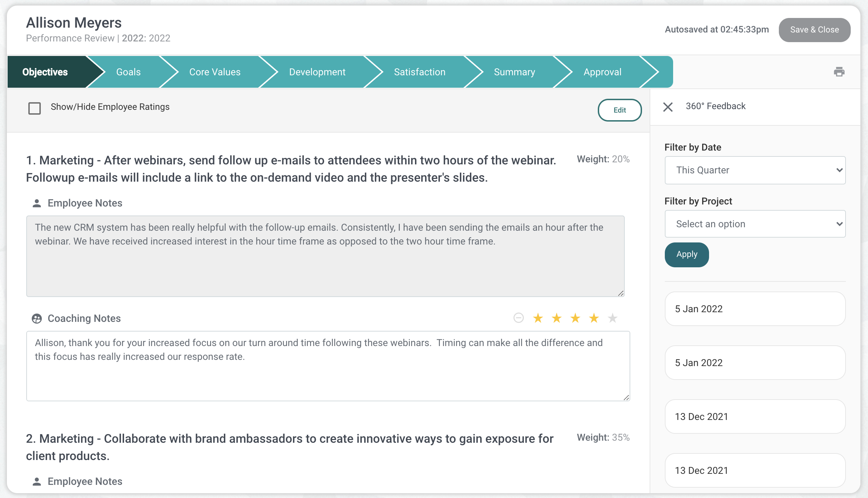Toggle the third rating star off

click(575, 318)
